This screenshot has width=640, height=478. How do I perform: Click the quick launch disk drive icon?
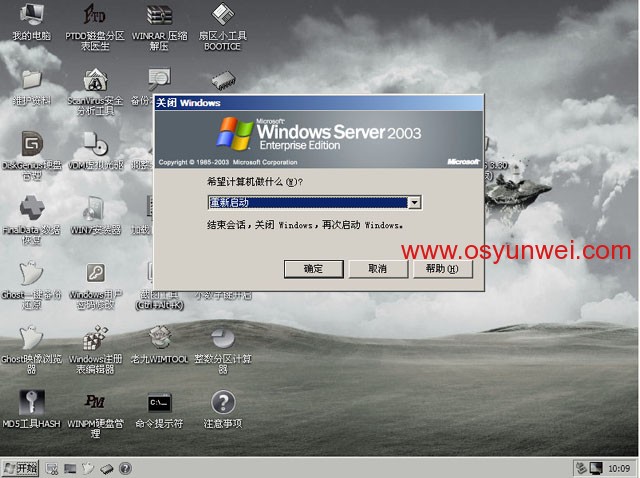(x=107, y=469)
